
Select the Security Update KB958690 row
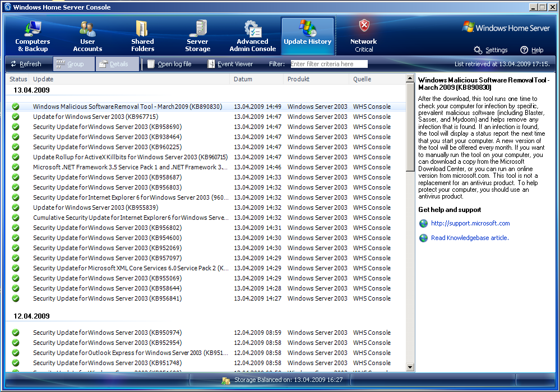click(x=205, y=127)
